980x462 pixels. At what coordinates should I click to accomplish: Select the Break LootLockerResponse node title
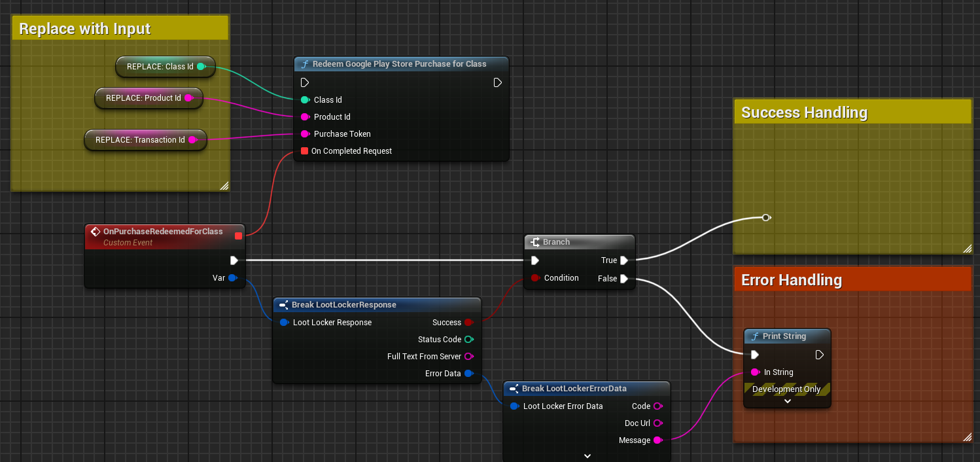[344, 305]
